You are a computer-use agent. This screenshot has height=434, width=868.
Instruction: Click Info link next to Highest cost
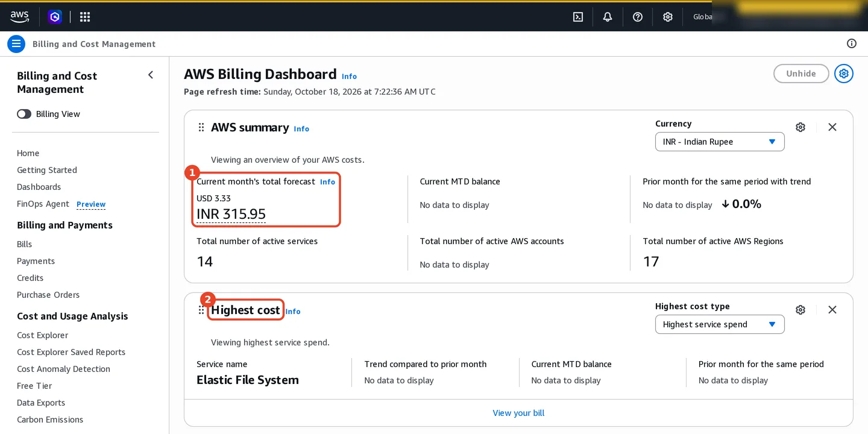tap(293, 312)
